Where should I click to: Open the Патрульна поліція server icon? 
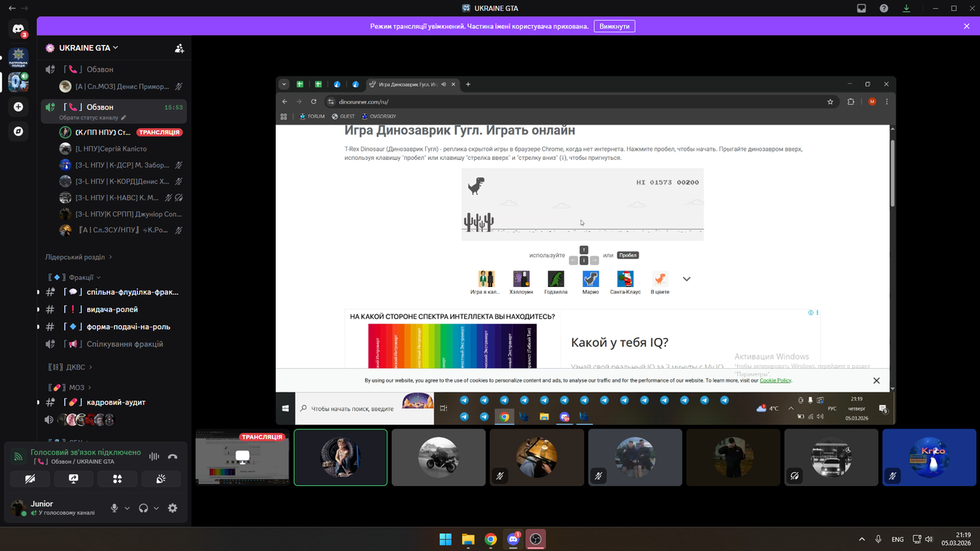click(18, 56)
